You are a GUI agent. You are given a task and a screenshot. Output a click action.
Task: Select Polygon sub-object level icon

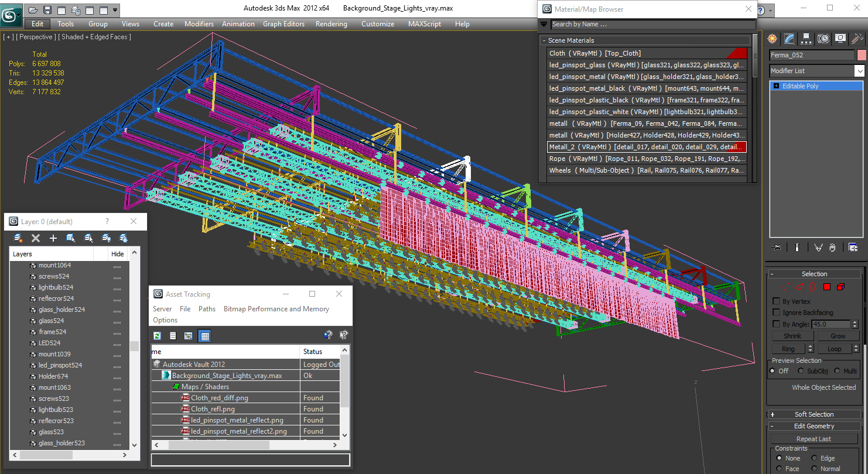[x=827, y=287]
